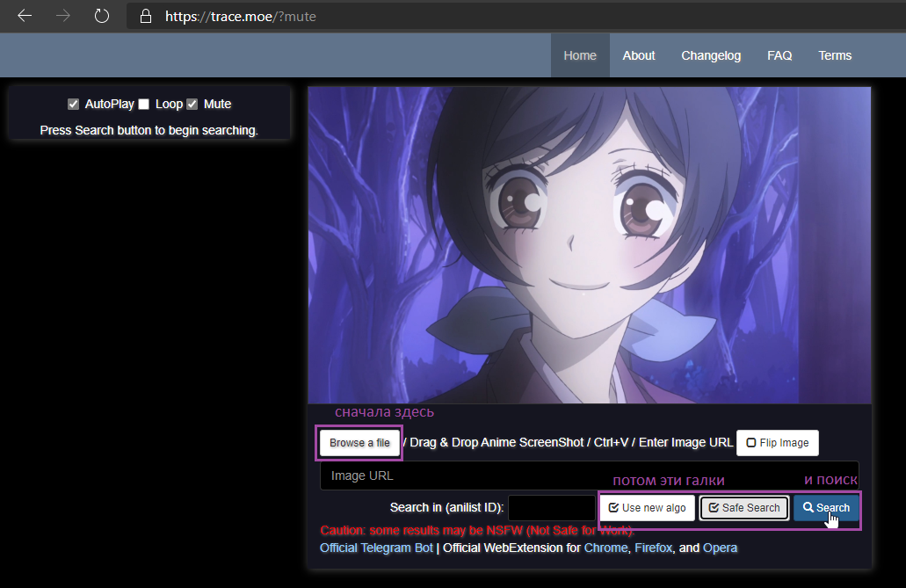Open the Terms page

tap(834, 55)
